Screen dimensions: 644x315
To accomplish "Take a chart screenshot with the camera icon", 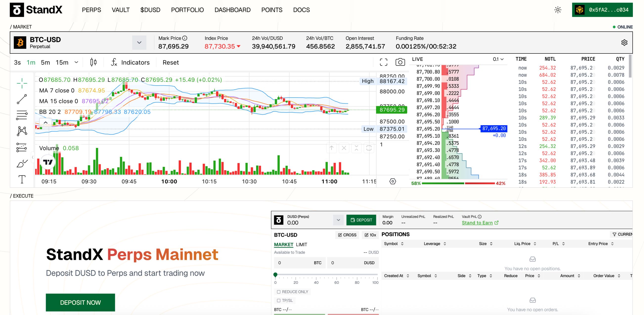I will pyautogui.click(x=400, y=62).
